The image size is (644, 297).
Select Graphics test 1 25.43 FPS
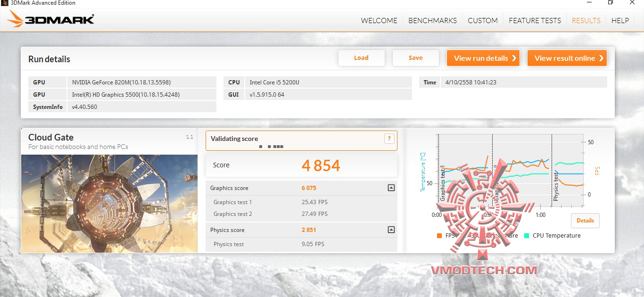tap(314, 202)
